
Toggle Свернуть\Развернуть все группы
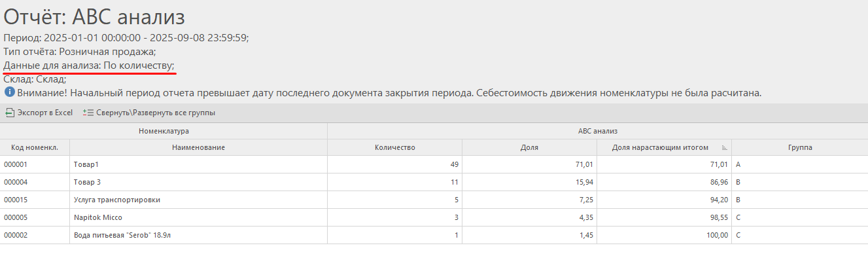click(150, 113)
